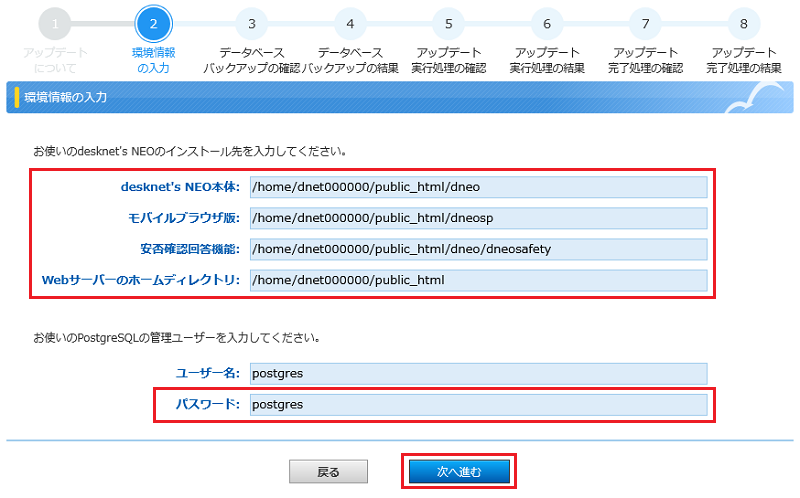Viewport: 800px width, 498px height.
Task: Click the パスワード label
Action: coord(208,405)
